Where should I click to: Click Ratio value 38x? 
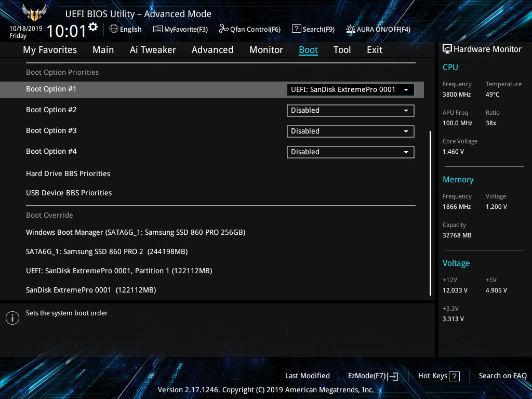point(490,123)
